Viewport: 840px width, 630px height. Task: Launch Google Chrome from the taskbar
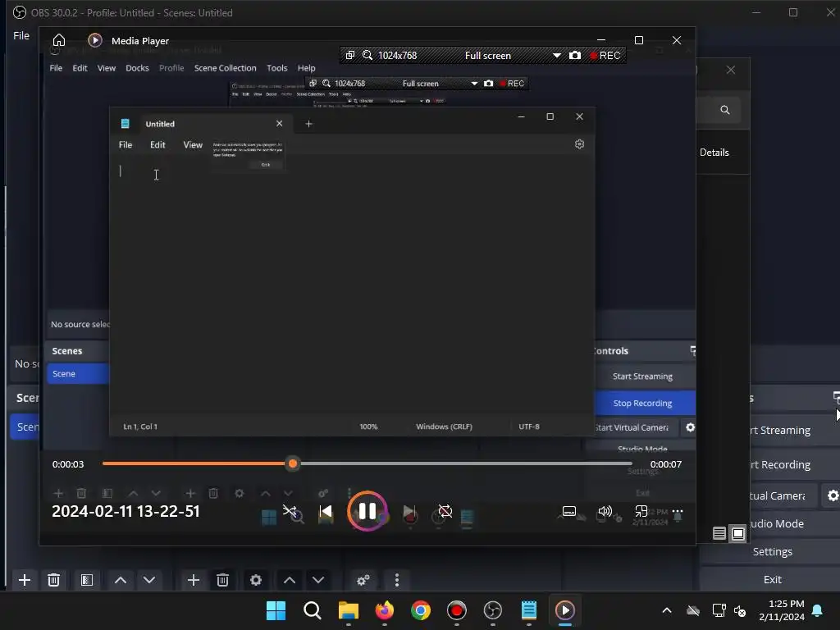[421, 610]
